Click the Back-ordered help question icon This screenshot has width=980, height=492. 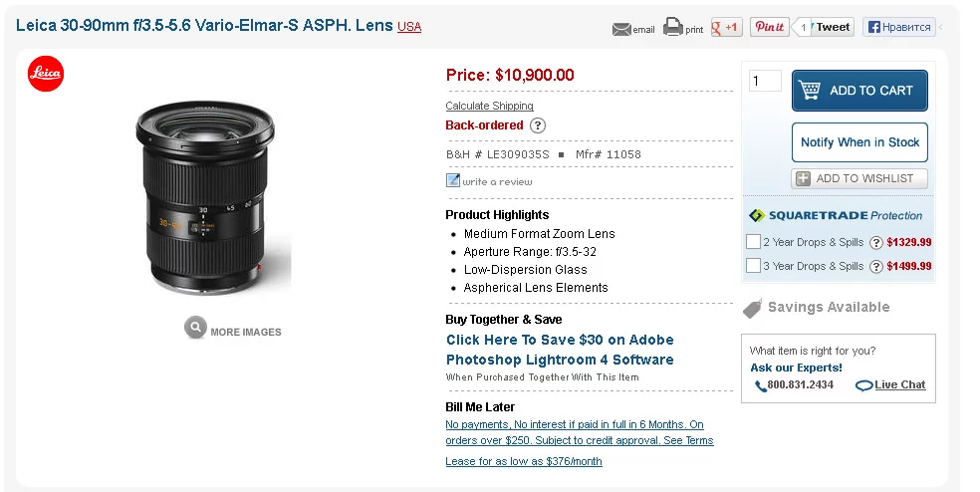click(x=538, y=125)
